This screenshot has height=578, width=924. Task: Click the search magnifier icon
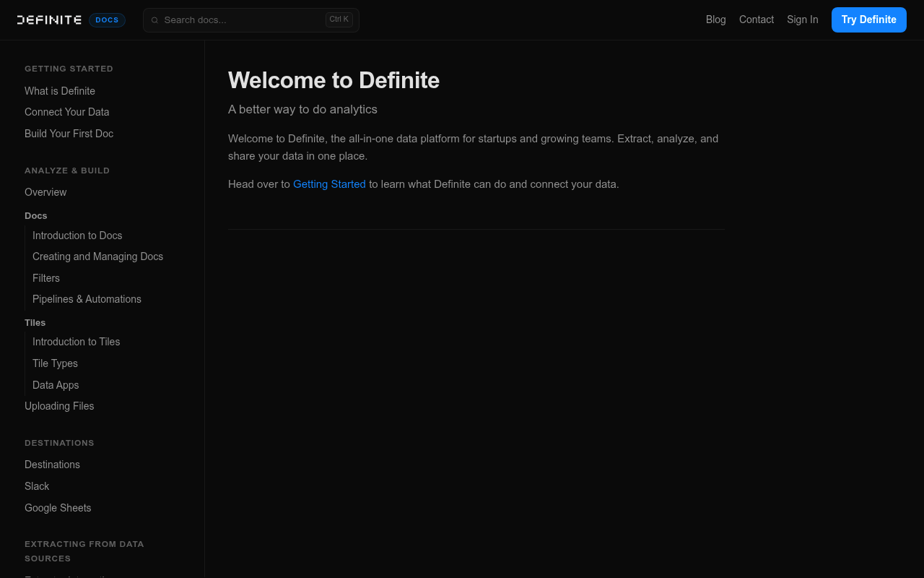(x=154, y=20)
